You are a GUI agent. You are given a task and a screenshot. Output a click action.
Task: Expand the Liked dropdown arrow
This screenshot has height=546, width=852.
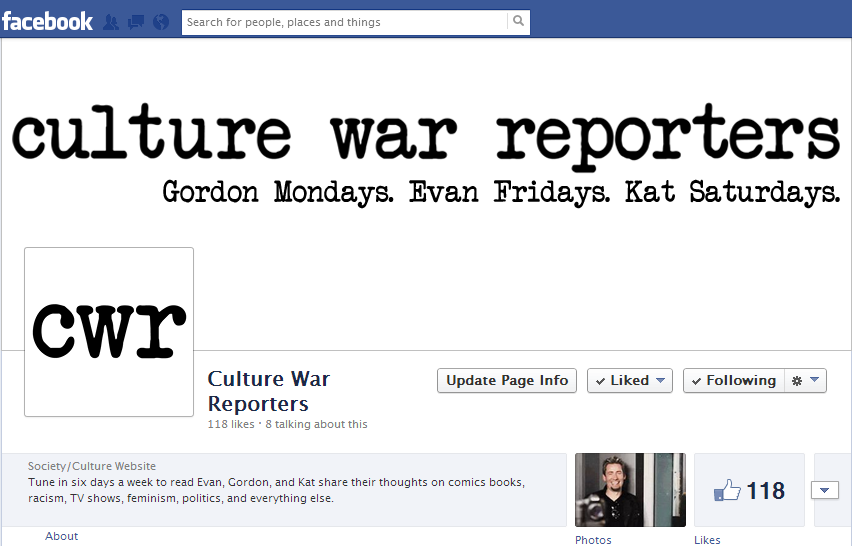660,380
